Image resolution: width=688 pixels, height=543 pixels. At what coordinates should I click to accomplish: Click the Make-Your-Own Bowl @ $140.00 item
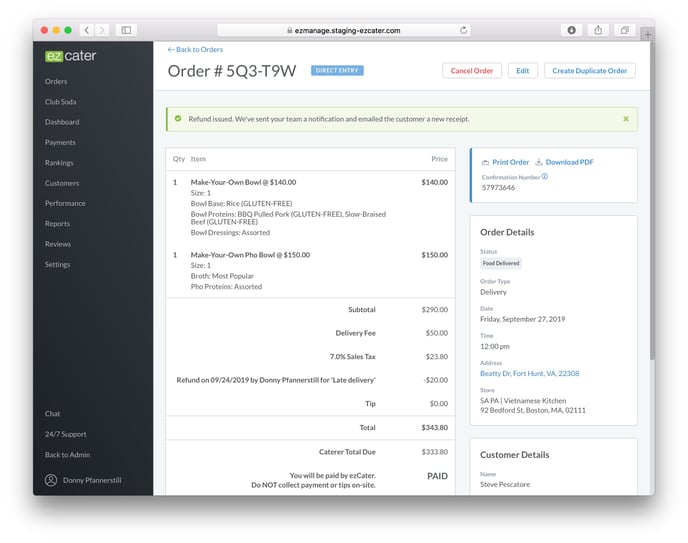243,182
